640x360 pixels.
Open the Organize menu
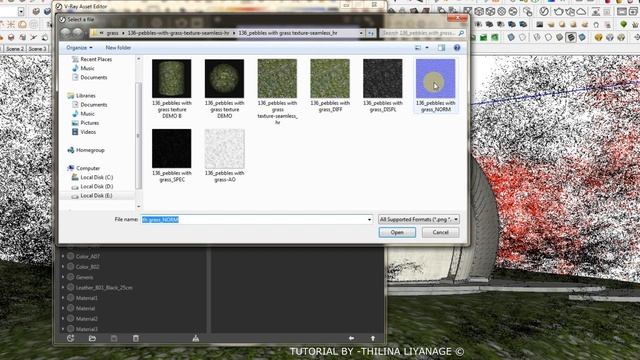(x=79, y=48)
